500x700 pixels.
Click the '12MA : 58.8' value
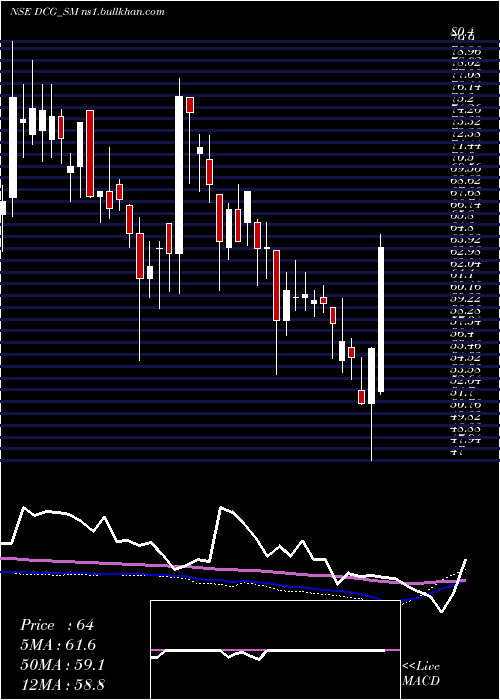pos(62,684)
